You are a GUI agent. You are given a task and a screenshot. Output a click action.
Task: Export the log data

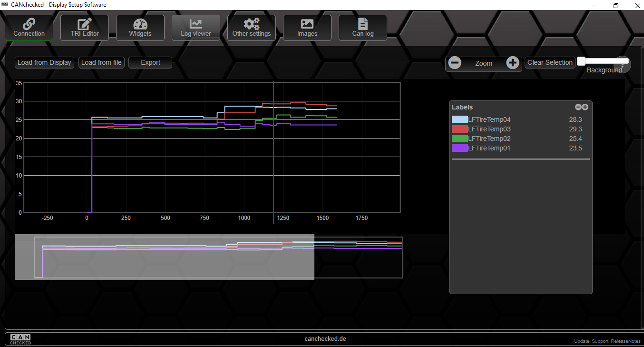click(150, 62)
